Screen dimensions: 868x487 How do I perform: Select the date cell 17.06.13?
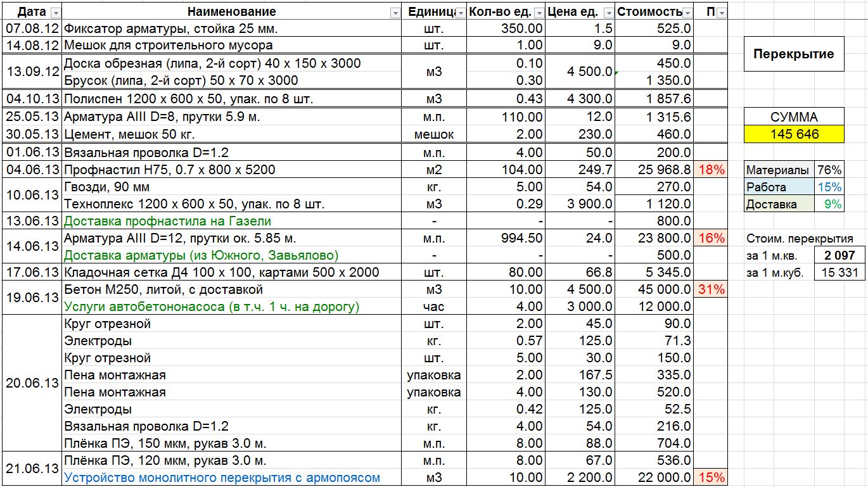[32, 272]
